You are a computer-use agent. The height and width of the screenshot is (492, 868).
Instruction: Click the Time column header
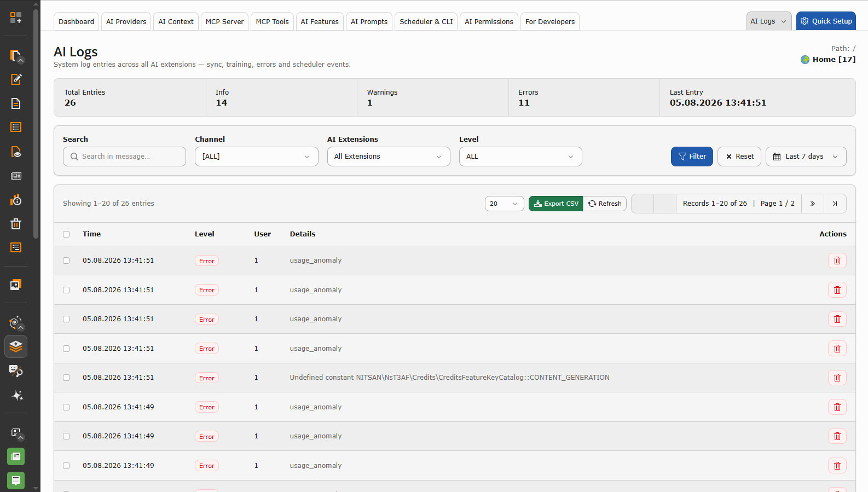pos(91,234)
